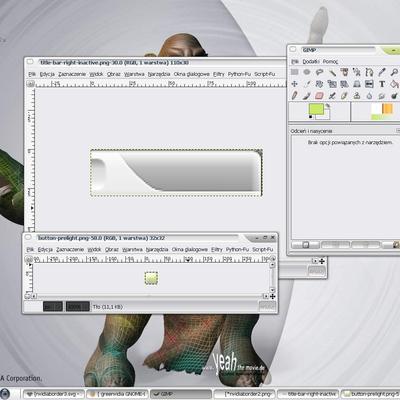Click status text "Tło (11,1 KB)"
This screenshot has height=400, width=400.
108,307
